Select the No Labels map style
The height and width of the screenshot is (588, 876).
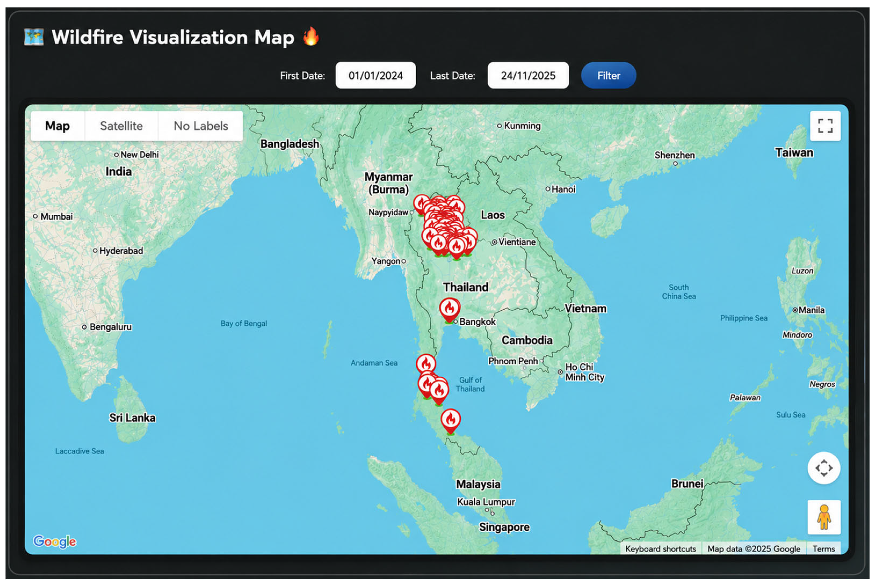201,126
